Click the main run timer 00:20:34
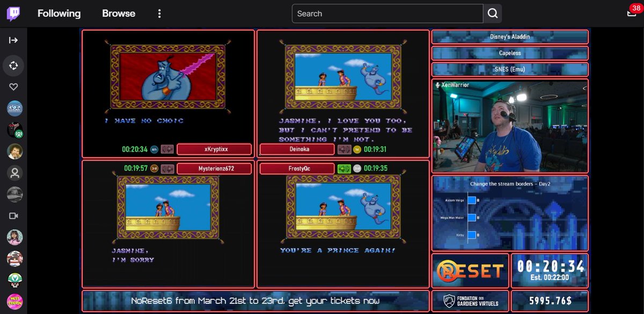This screenshot has width=644, height=314. click(551, 266)
